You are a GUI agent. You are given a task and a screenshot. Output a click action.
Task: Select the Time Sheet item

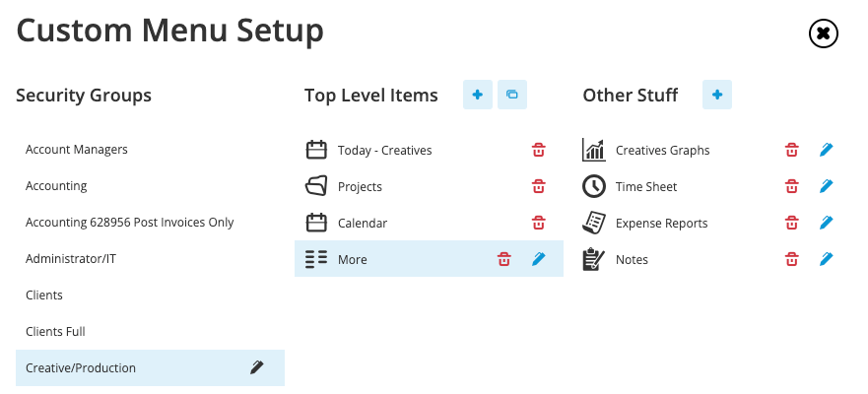pos(707,186)
